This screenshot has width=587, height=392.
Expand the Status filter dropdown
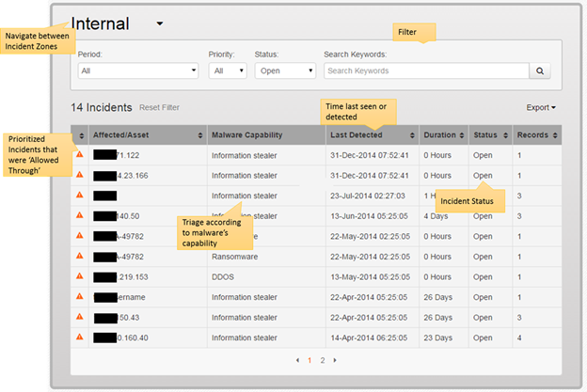click(284, 71)
